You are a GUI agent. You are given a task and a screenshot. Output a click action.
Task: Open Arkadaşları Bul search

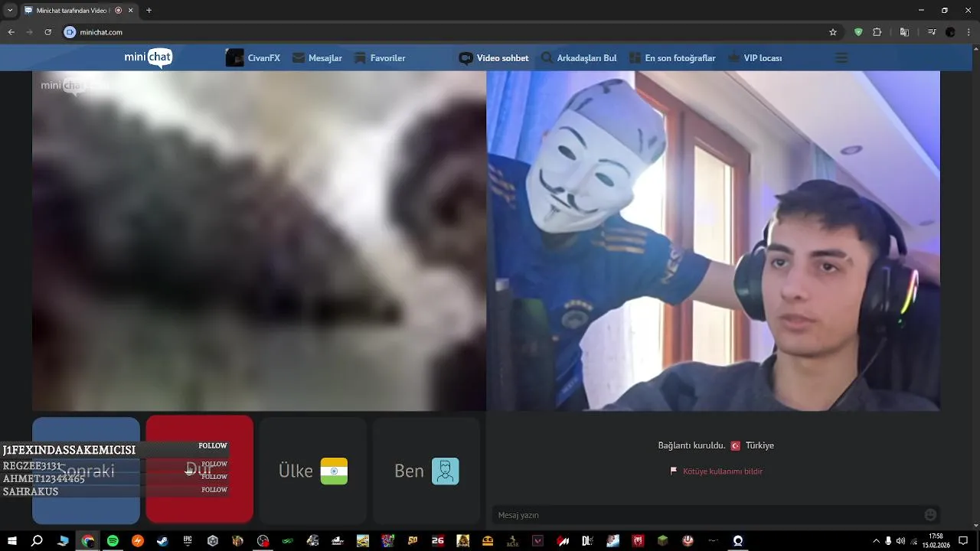(579, 58)
